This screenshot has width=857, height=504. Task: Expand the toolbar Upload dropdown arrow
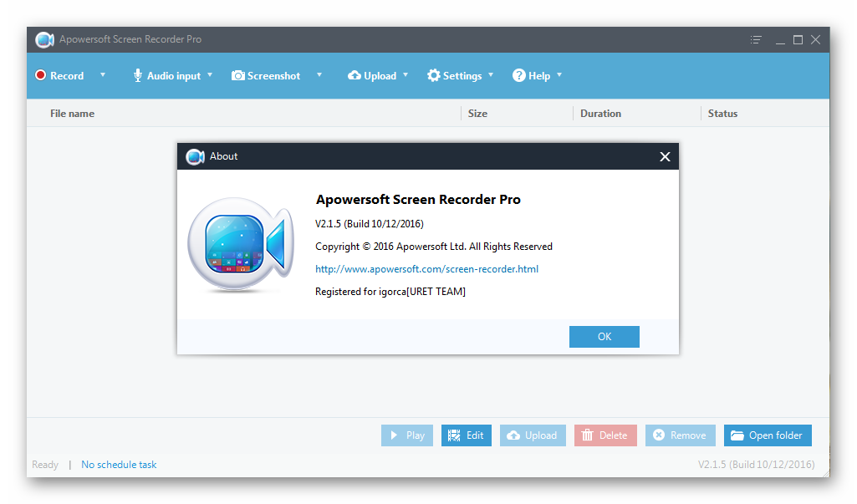tap(406, 75)
